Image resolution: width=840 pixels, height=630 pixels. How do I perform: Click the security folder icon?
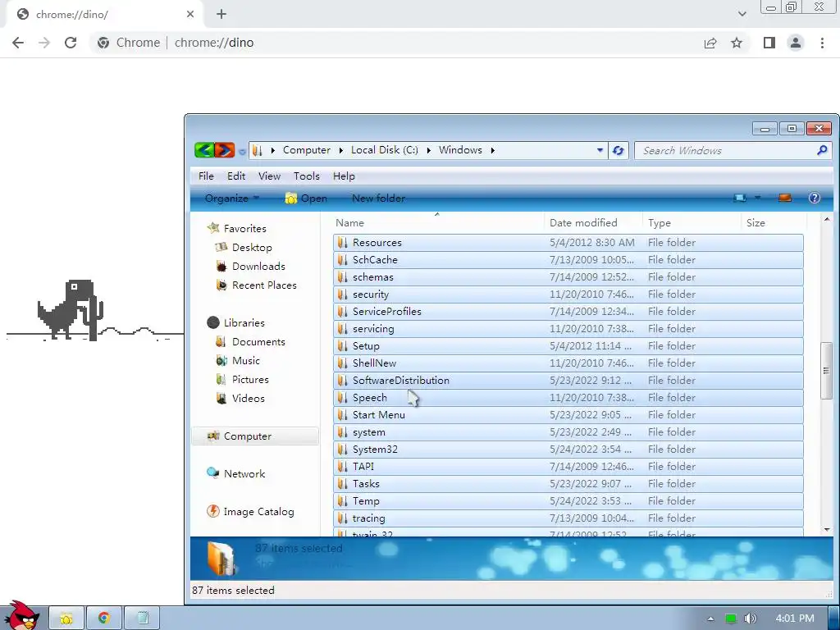pos(342,294)
